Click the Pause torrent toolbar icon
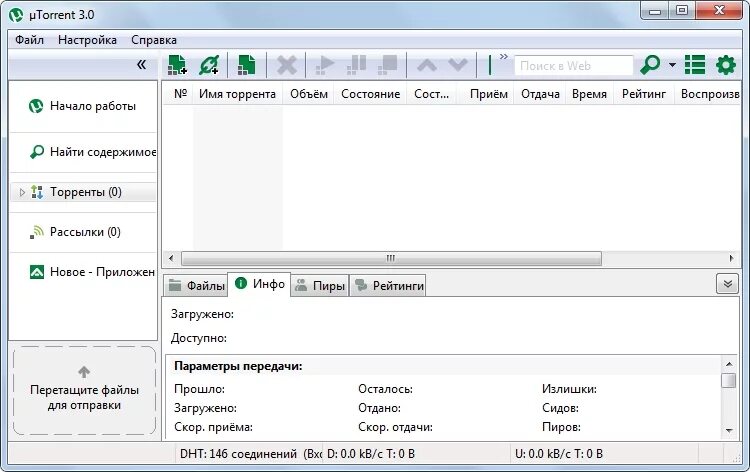750x472 pixels. click(356, 65)
